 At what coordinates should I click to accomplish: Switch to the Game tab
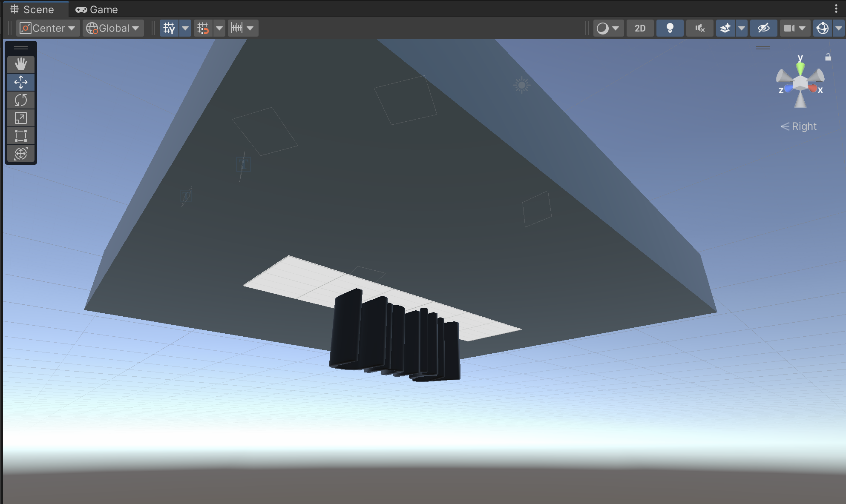click(97, 9)
